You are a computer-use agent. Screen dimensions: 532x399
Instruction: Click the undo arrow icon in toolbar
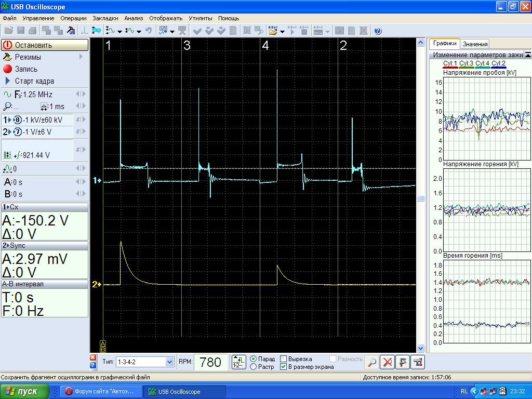pyautogui.click(x=149, y=31)
